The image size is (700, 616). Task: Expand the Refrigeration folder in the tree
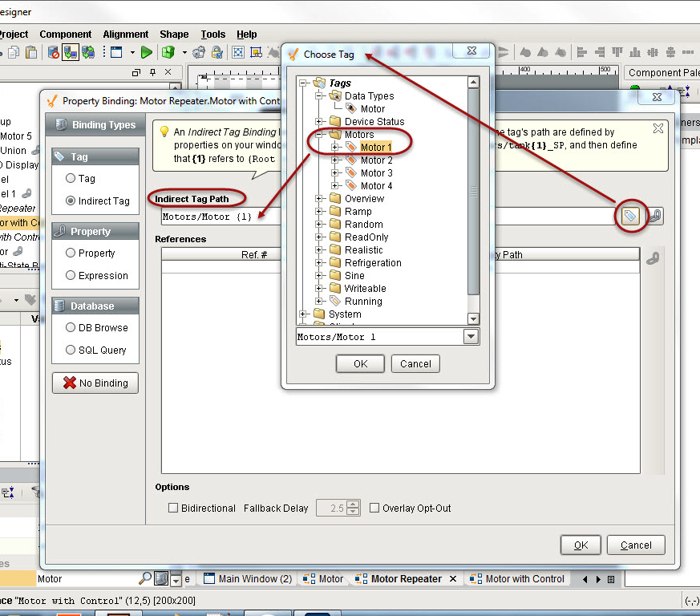pyautogui.click(x=319, y=263)
